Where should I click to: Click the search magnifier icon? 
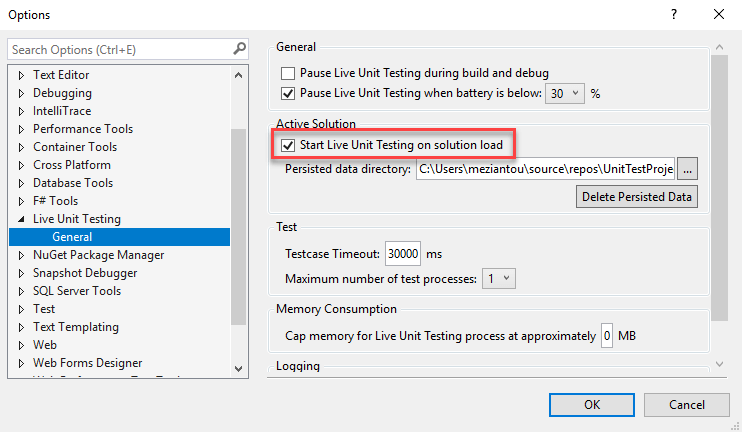[x=239, y=48]
